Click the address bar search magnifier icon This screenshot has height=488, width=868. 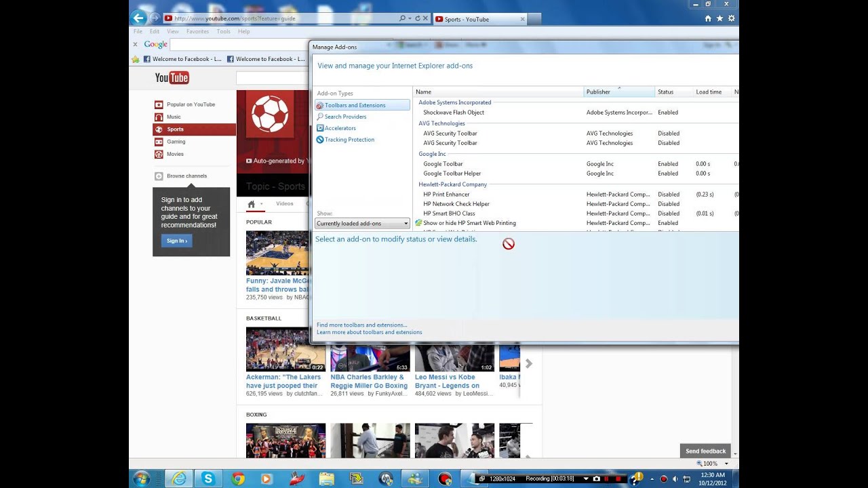tap(402, 18)
